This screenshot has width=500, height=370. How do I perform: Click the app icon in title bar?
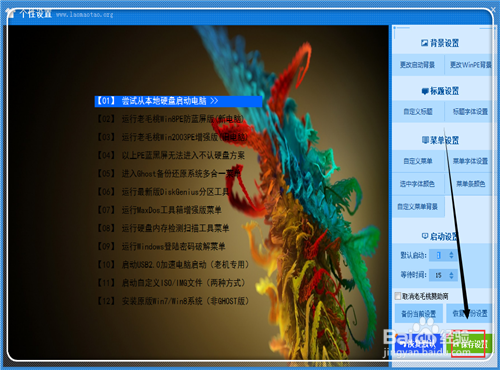11,14
